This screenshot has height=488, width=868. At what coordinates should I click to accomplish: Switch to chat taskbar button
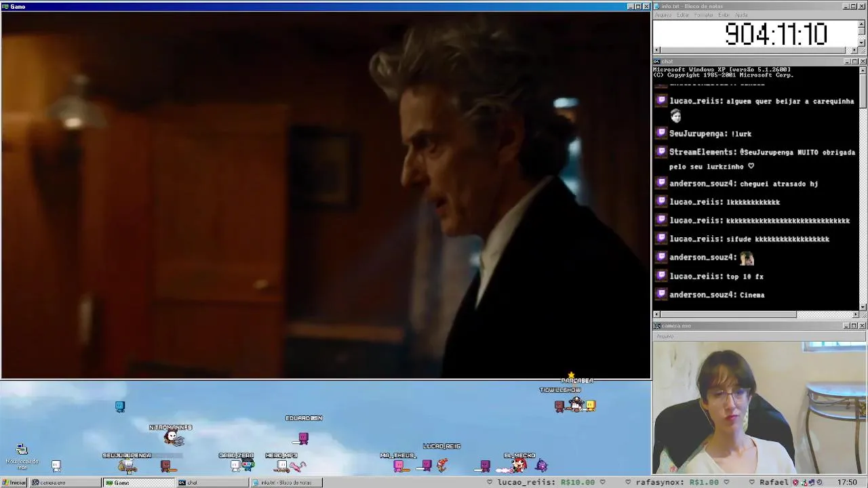click(x=212, y=483)
